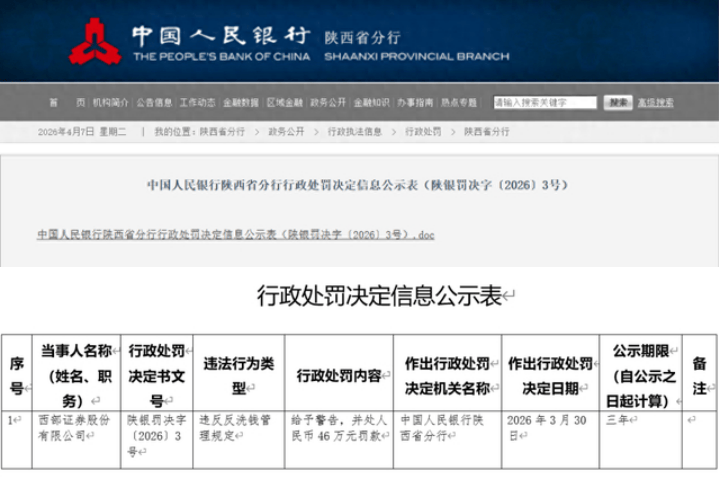
Task: Click the 陕西省分行 header branch name
Action: point(362,38)
